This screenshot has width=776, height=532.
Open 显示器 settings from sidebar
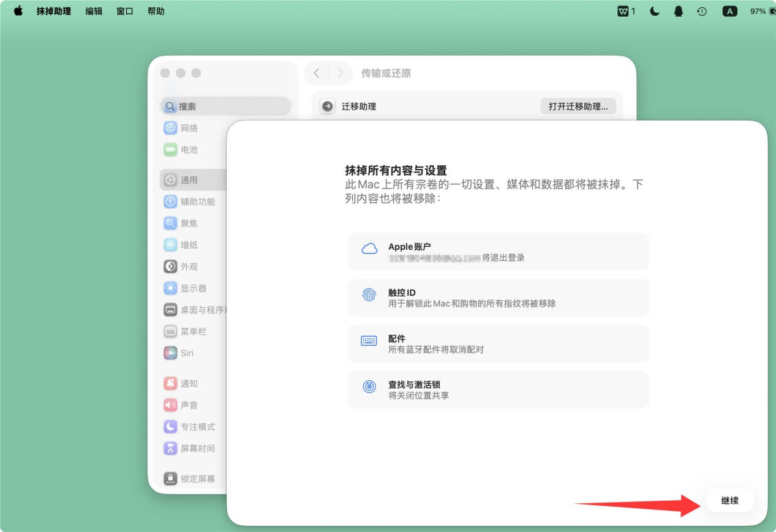[x=170, y=288]
